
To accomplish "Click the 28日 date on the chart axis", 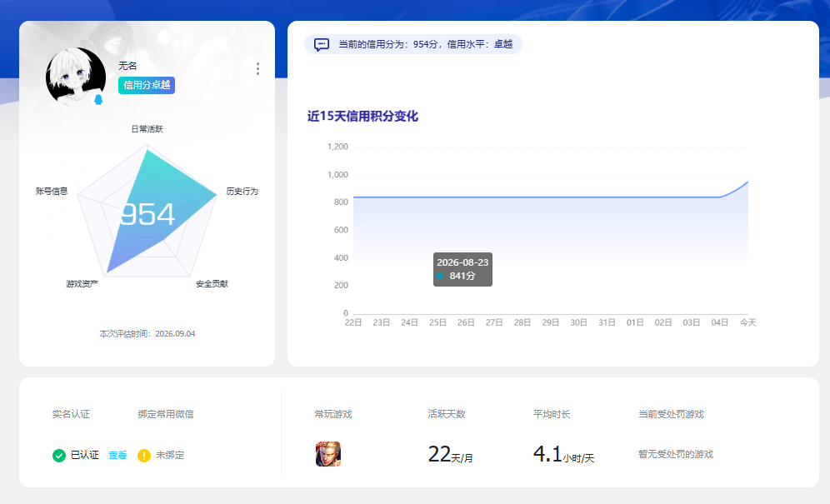I will point(522,322).
